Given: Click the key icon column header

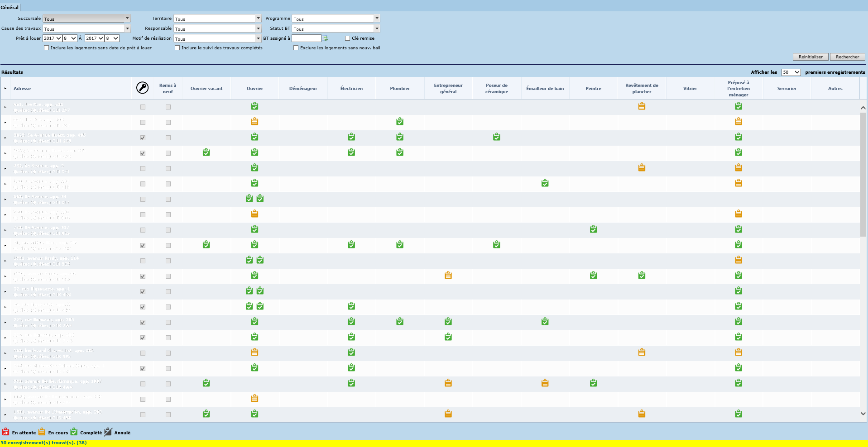Looking at the screenshot, I should pos(142,88).
